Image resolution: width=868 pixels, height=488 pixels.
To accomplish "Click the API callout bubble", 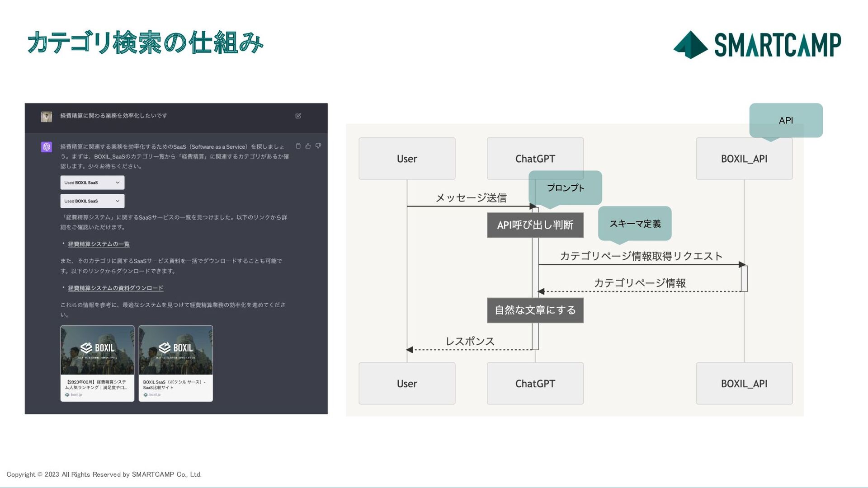I will [786, 121].
